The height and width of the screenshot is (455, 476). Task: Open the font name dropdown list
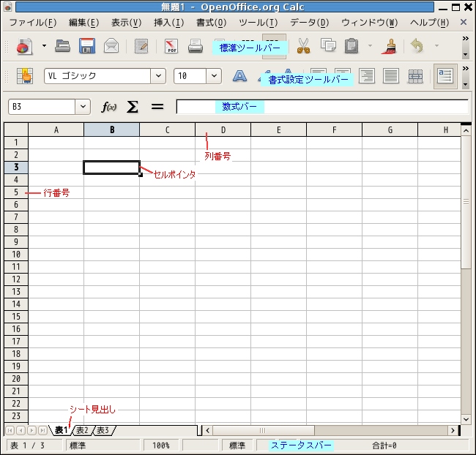(x=158, y=76)
